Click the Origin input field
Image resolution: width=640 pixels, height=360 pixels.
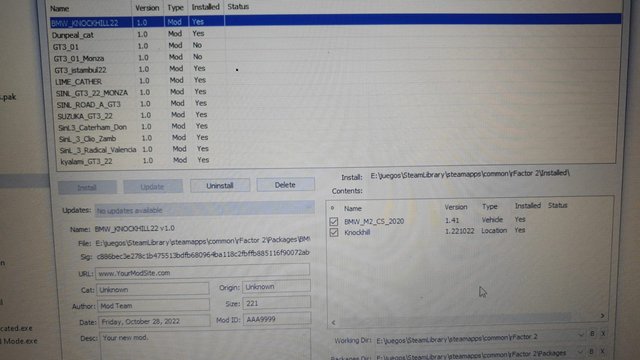click(x=276, y=287)
